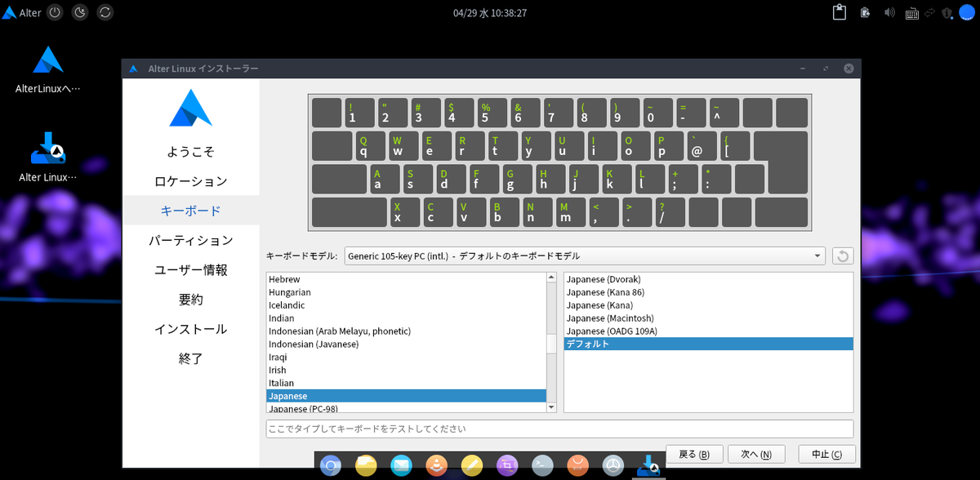Select Japanese (Macintosh) variant
This screenshot has height=480, width=980.
708,318
